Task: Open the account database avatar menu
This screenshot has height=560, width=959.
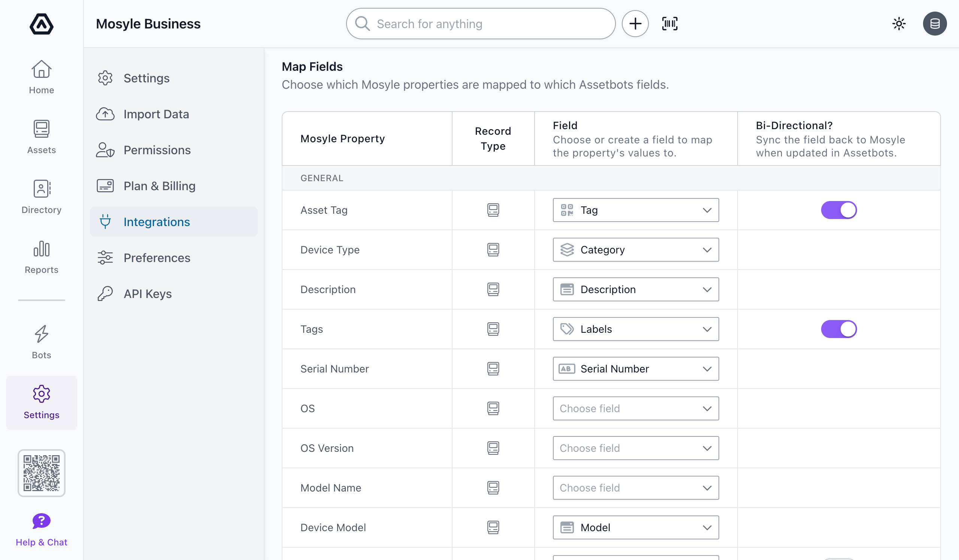Action: 935,24
